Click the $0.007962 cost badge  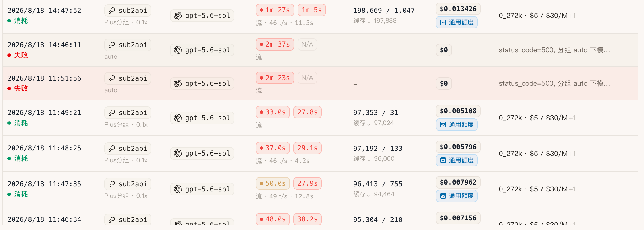(x=458, y=182)
